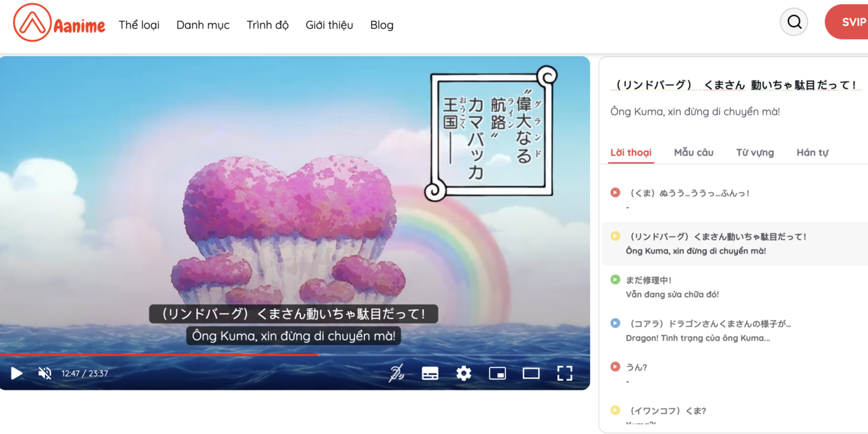The height and width of the screenshot is (434, 868).
Task: Switch to the Từ vựng tab
Action: [754, 152]
